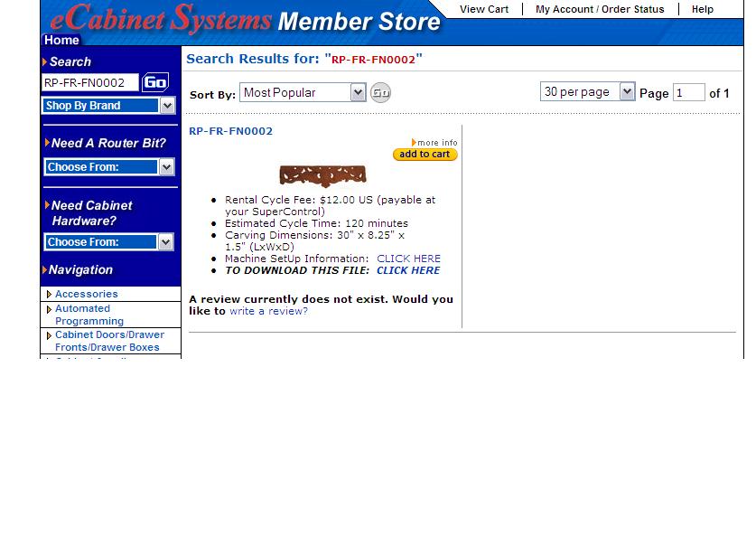The height and width of the screenshot is (546, 756).
Task: Open the Automated Programming category link
Action: 89,315
